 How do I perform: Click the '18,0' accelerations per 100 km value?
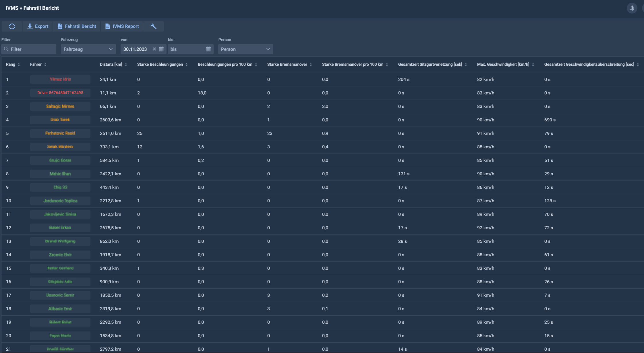[202, 93]
